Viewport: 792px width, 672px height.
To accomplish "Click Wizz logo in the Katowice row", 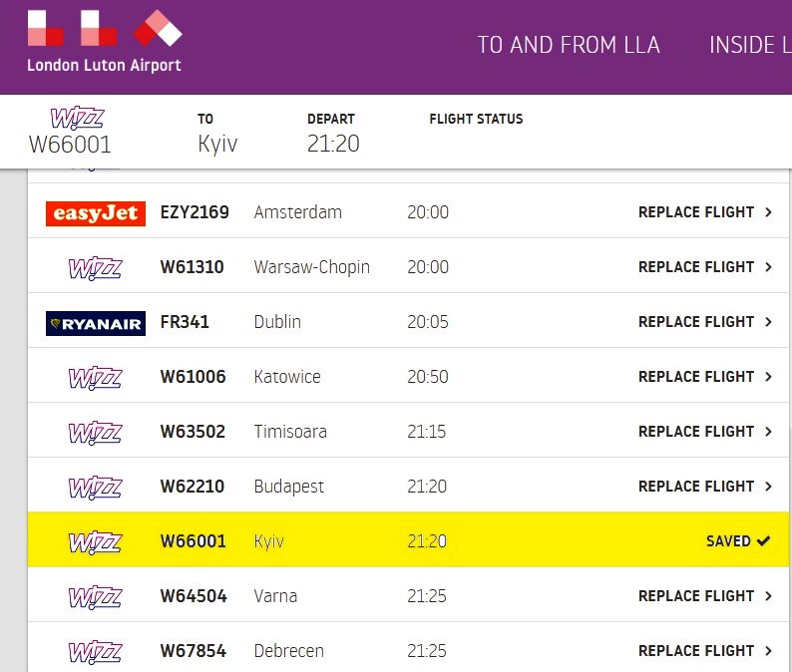I will (x=95, y=378).
